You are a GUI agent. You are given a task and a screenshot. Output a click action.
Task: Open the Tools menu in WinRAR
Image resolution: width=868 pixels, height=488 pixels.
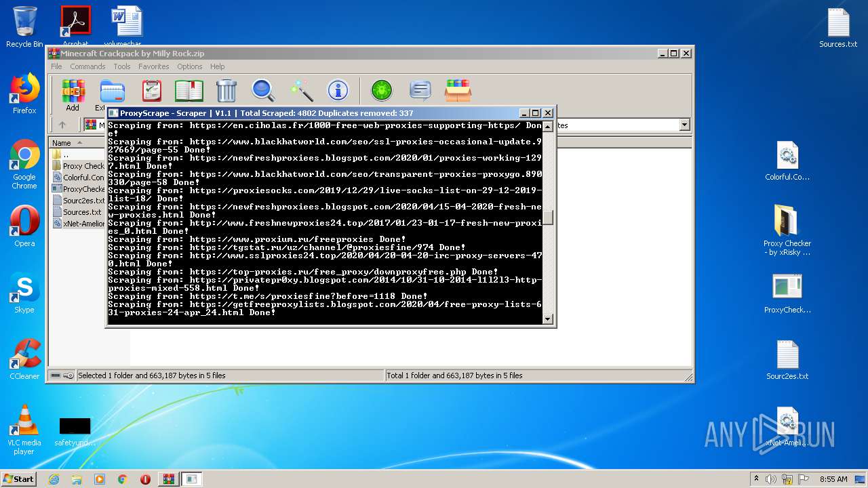[122, 66]
